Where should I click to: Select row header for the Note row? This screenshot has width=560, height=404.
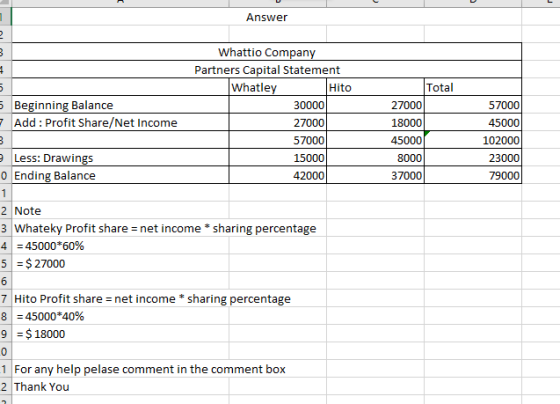click(5, 210)
